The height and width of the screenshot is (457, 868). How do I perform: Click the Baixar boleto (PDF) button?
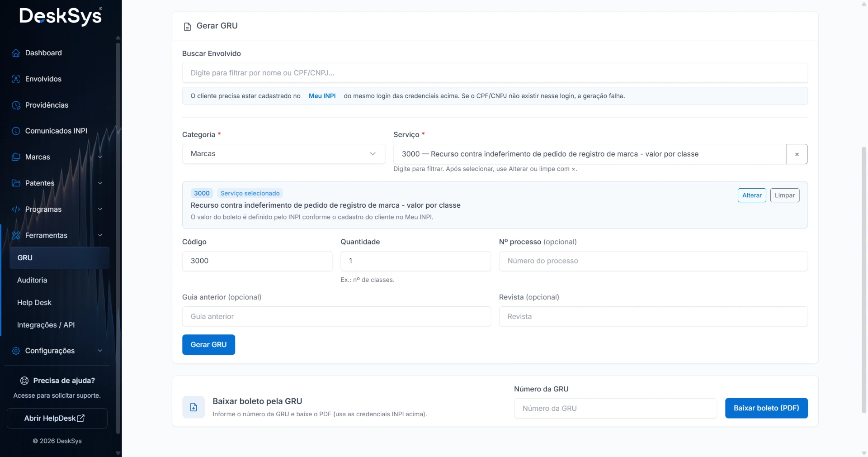[x=766, y=408]
